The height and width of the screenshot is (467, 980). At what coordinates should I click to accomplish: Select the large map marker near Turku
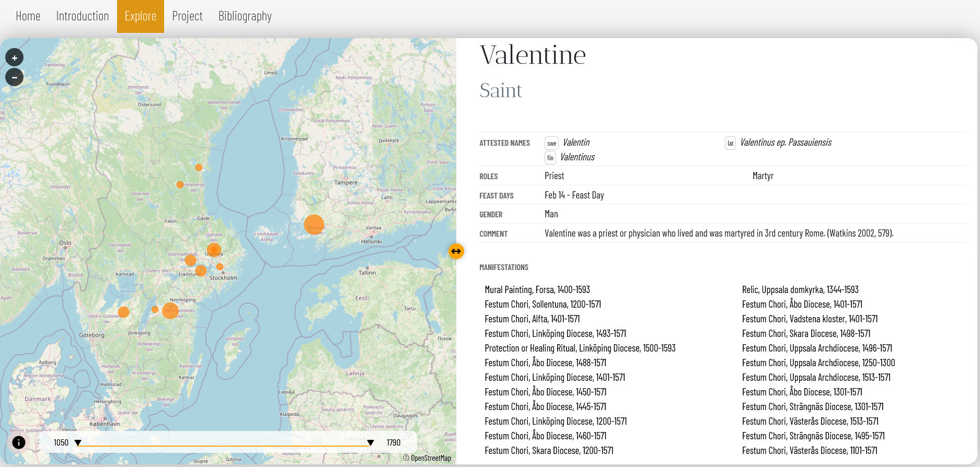tap(314, 225)
